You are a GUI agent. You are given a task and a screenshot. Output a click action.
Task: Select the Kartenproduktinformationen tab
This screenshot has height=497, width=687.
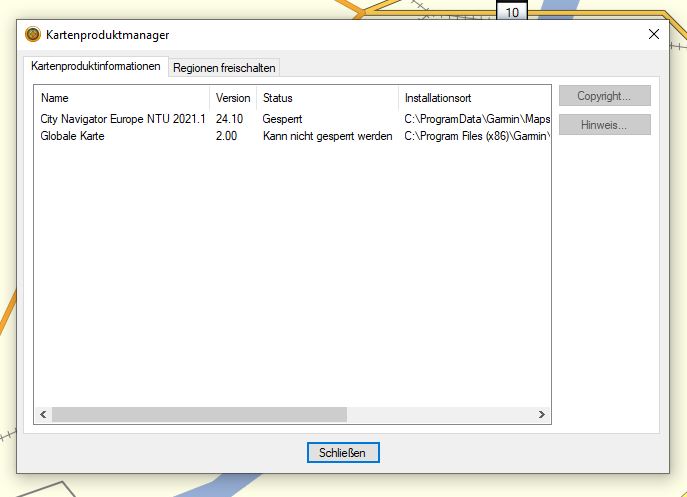96,67
